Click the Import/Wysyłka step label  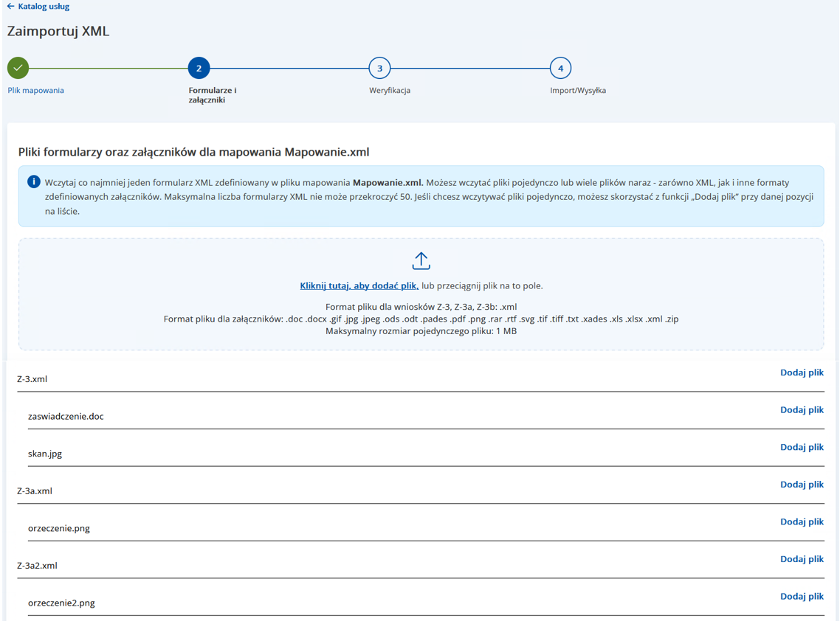[x=578, y=90]
